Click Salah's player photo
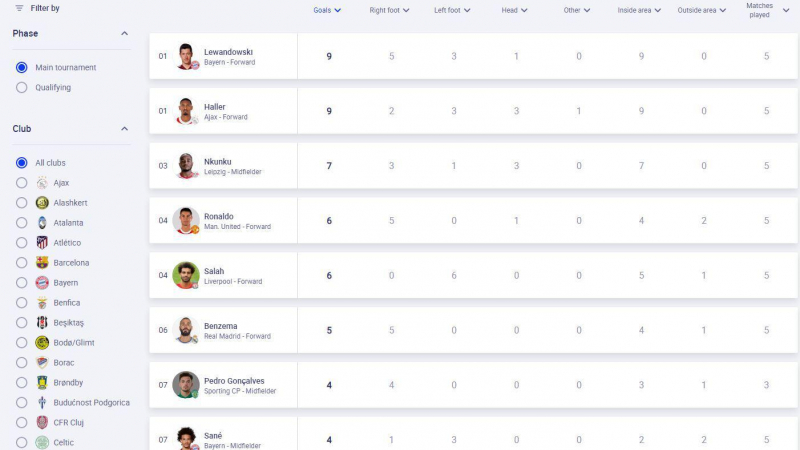The image size is (800, 450). (186, 276)
